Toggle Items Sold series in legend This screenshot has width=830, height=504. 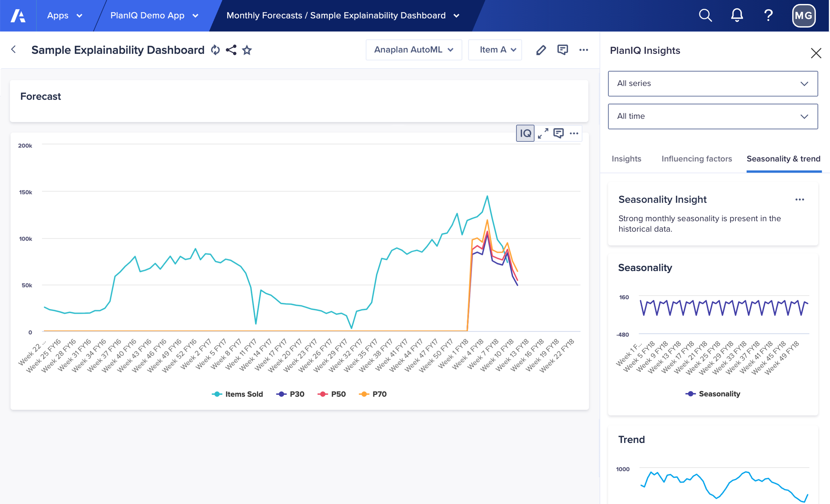pos(237,394)
